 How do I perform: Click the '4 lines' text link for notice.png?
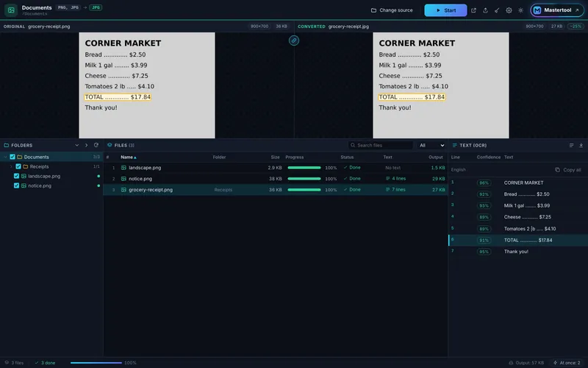coord(395,179)
